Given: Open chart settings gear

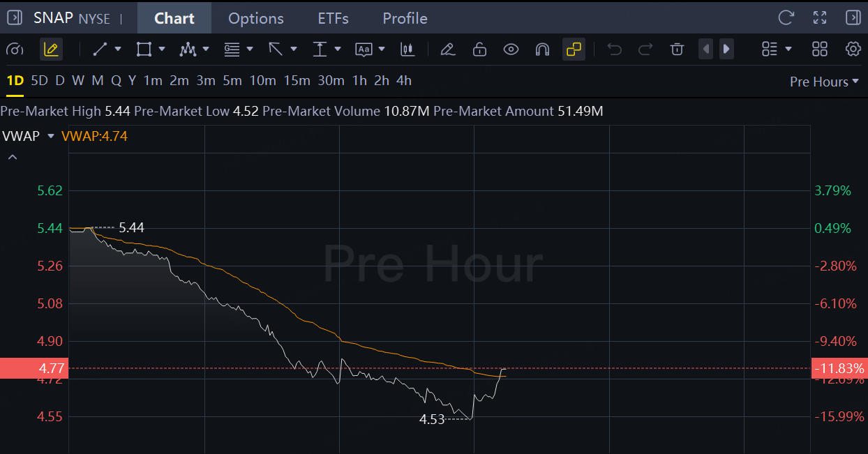Looking at the screenshot, I should 853,49.
